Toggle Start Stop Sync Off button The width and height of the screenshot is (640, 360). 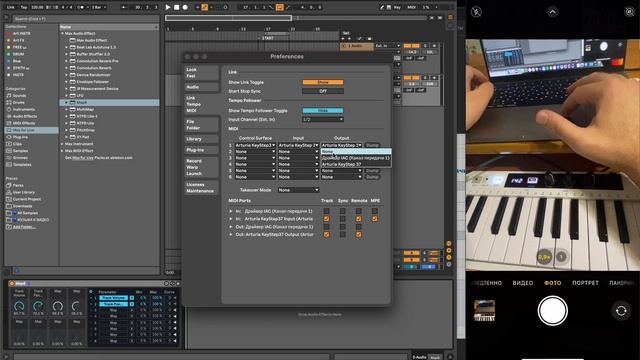pyautogui.click(x=323, y=91)
